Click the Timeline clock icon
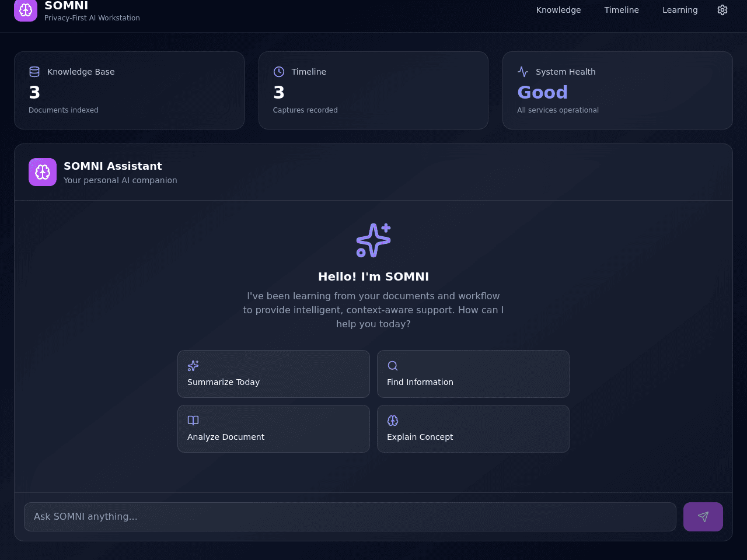The height and width of the screenshot is (560, 747). point(279,72)
